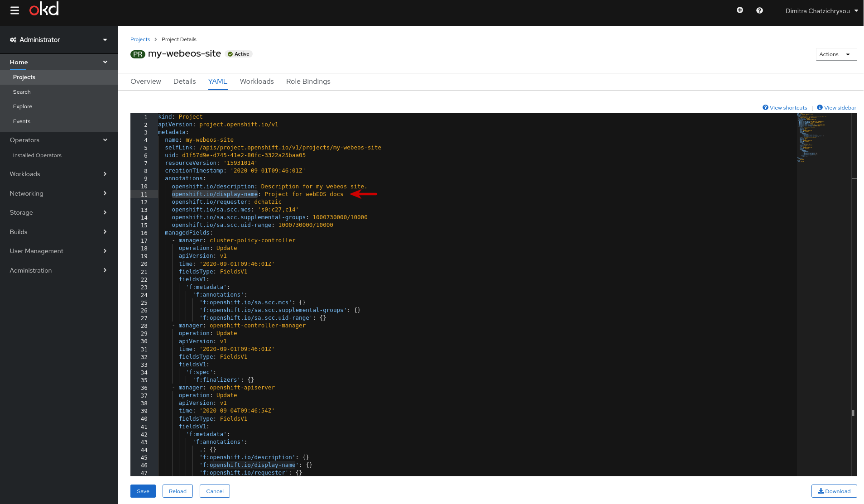Open Explore in the sidebar
864x504 pixels.
[22, 106]
